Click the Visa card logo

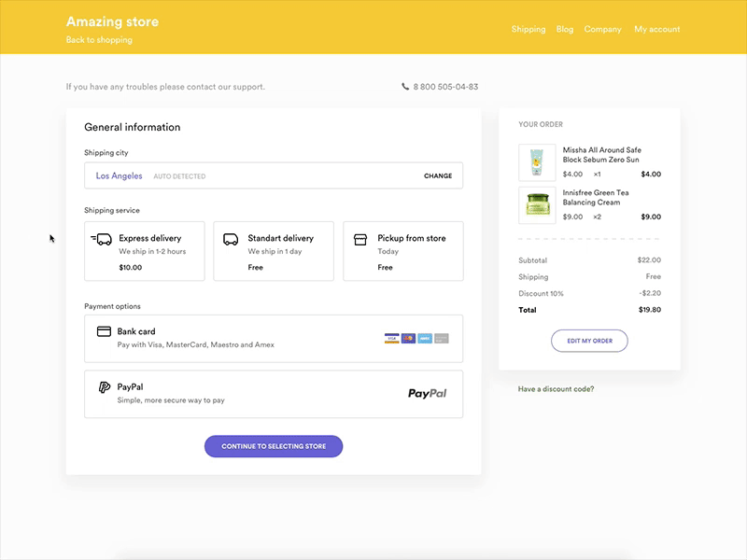(x=391, y=339)
